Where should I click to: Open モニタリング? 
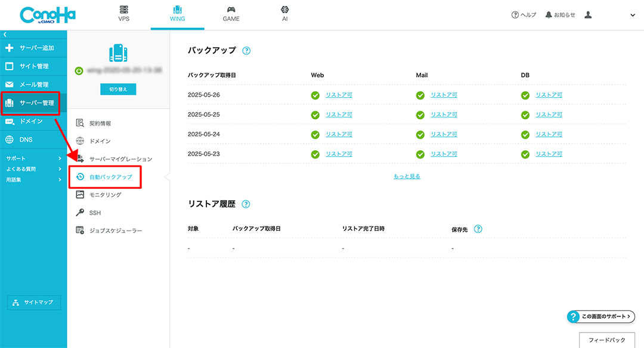98,195
